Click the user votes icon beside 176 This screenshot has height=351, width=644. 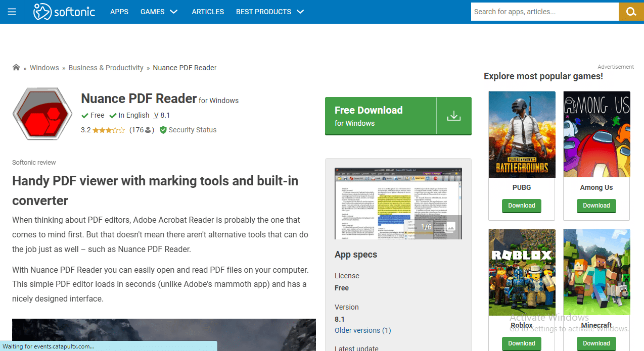pos(148,130)
